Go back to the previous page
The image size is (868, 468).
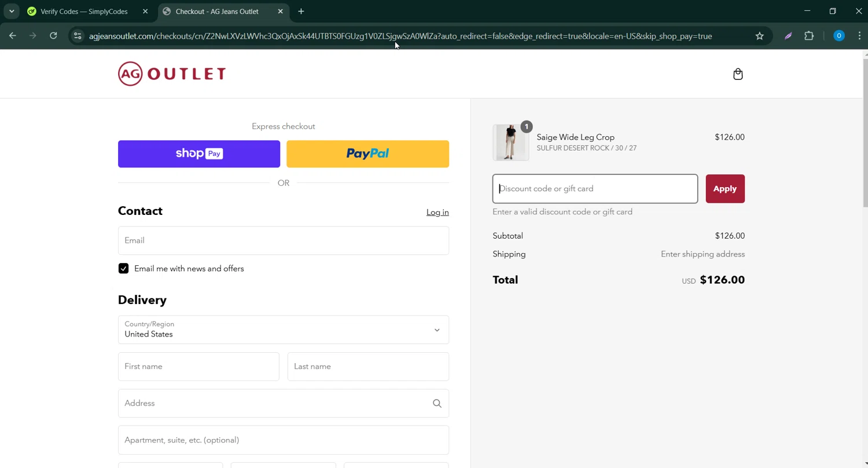13,36
